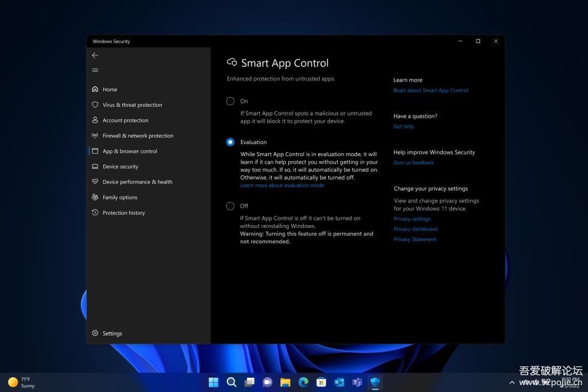Viewport: 588px width, 392px height.
Task: Select Family options in sidebar
Action: click(120, 197)
